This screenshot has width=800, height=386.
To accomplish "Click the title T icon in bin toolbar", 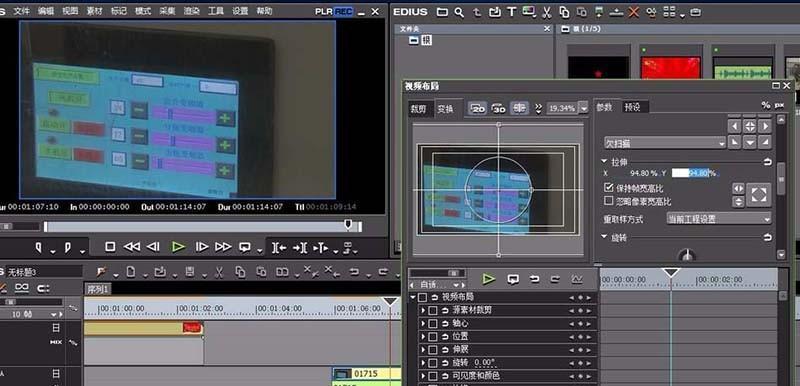I will coord(511,12).
